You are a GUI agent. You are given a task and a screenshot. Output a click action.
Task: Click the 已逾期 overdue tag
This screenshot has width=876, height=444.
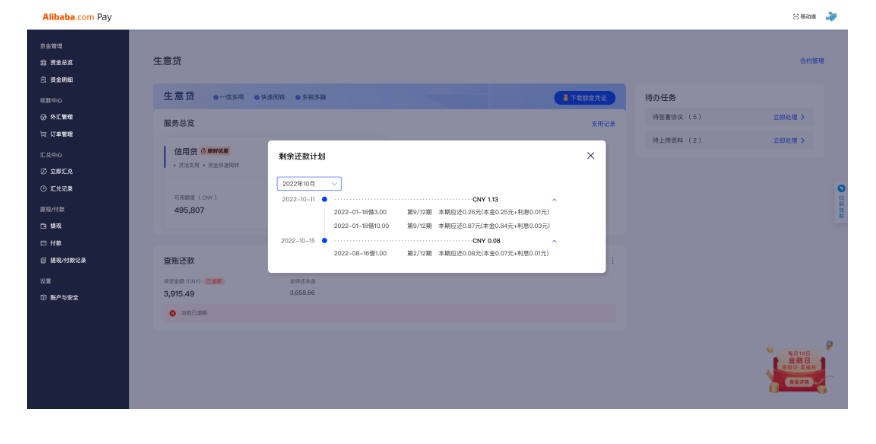click(214, 281)
